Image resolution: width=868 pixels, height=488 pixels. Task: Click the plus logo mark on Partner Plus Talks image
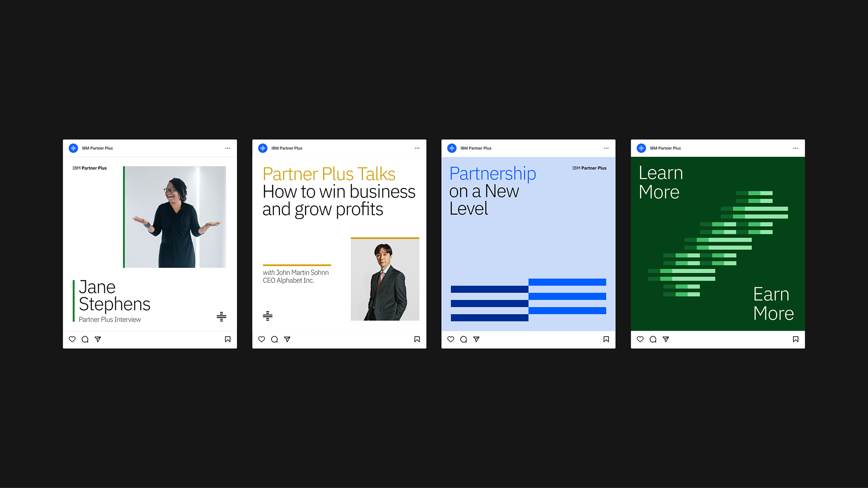click(x=268, y=316)
